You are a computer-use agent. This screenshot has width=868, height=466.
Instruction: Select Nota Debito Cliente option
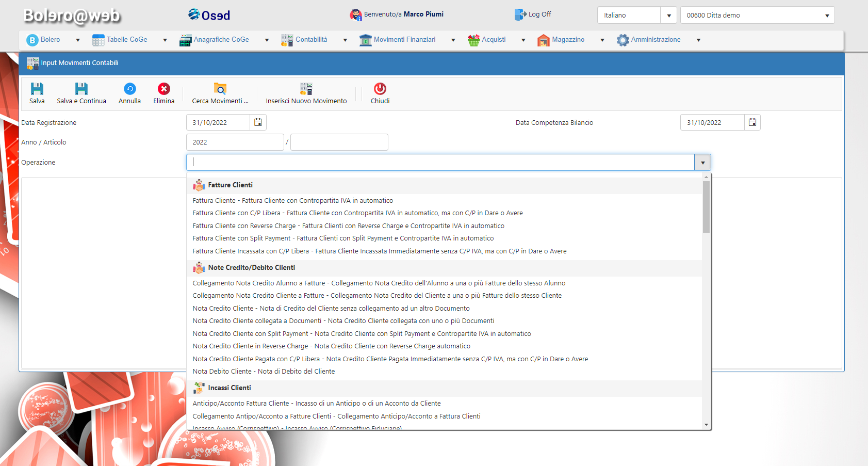pos(444,372)
